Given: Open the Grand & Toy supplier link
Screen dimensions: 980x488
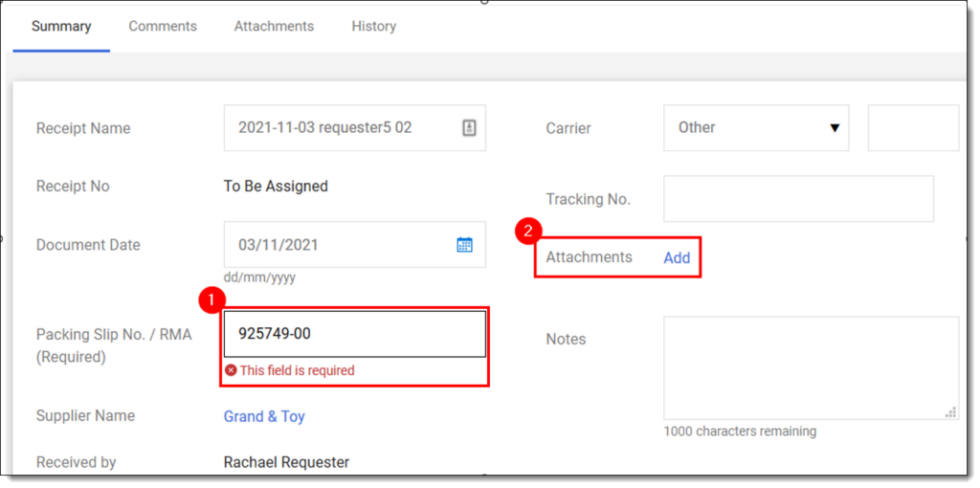Looking at the screenshot, I should (x=264, y=416).
